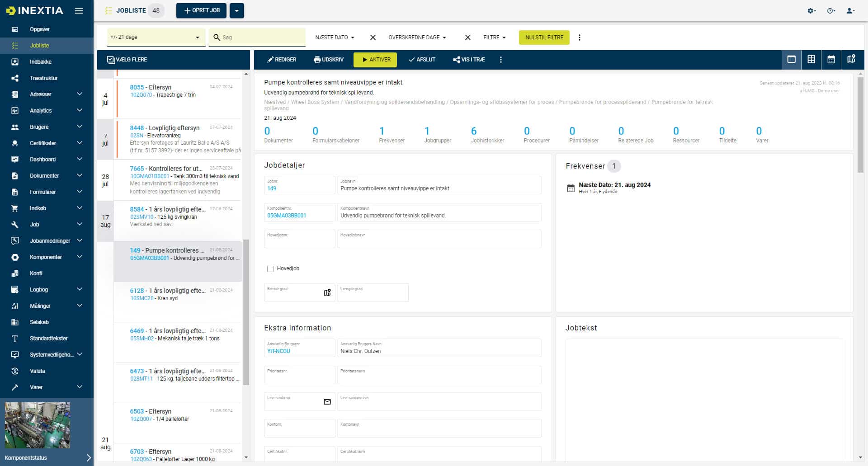Enable the Hovedjob checkbox
Viewport: 868px width, 466px height.
(x=270, y=268)
